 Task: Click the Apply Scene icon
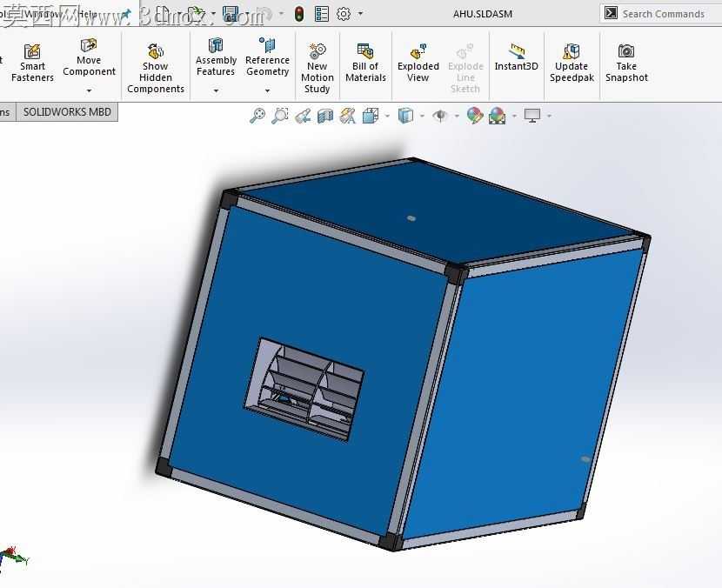[498, 116]
